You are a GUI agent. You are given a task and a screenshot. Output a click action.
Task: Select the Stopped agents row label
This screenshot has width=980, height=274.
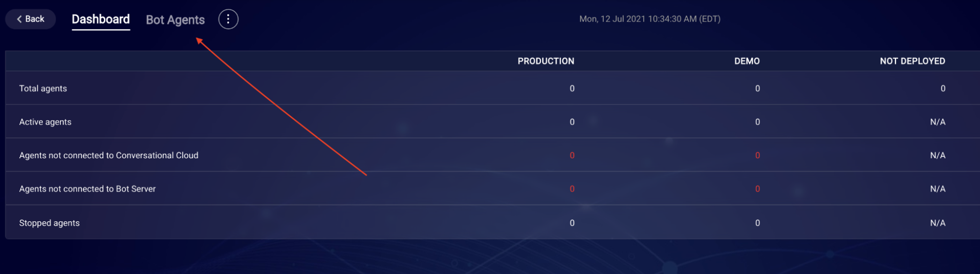tap(49, 223)
